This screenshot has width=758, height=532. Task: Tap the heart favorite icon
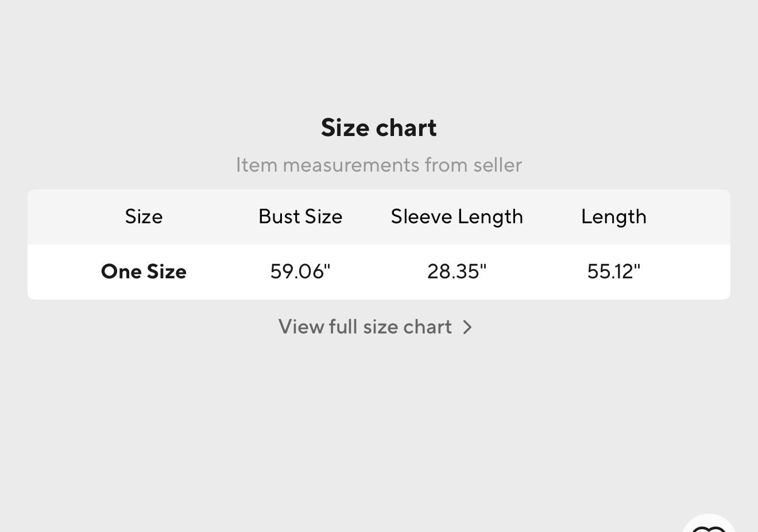[x=709, y=527]
